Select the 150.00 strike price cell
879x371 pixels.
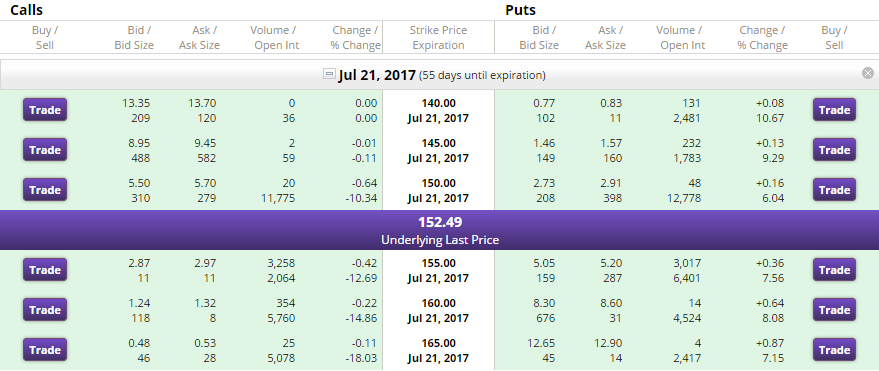point(438,191)
